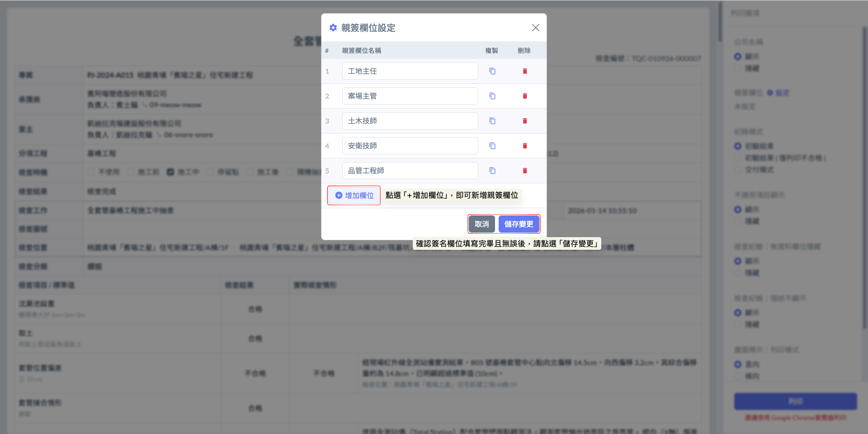Cancel the dialog with 取消 button

(481, 224)
